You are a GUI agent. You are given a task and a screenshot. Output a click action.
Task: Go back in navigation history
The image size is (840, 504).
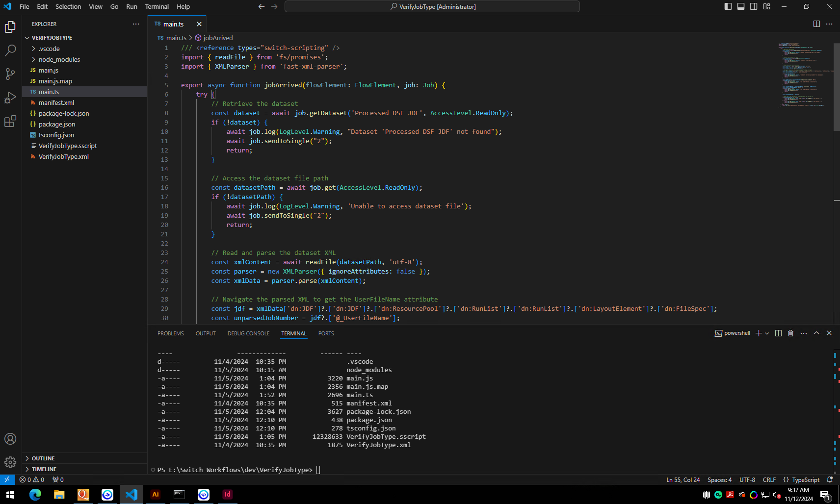click(x=262, y=7)
